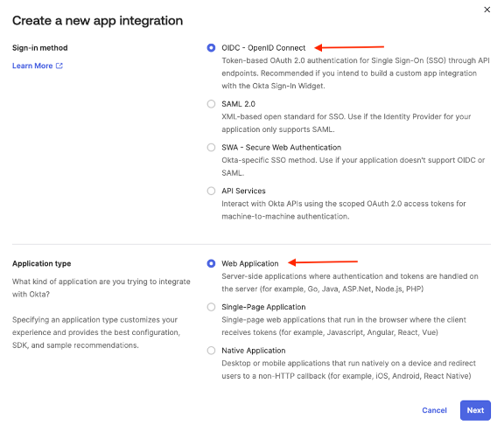Click the Next button

475,410
